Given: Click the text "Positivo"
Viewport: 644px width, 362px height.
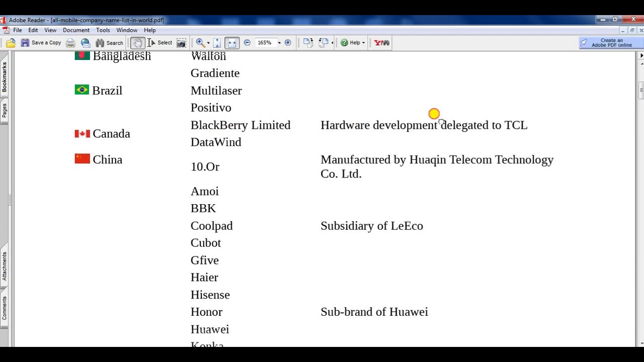Looking at the screenshot, I should 211,108.
